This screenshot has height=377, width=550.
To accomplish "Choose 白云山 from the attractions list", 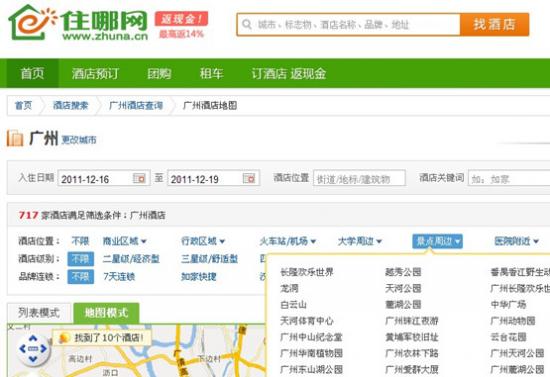I will coord(293,304).
